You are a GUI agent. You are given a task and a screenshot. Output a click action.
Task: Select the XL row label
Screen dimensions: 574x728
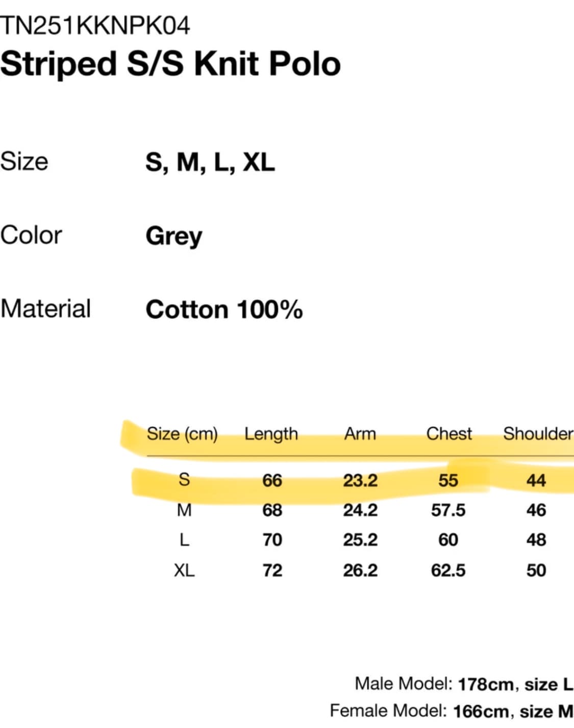click(x=184, y=570)
